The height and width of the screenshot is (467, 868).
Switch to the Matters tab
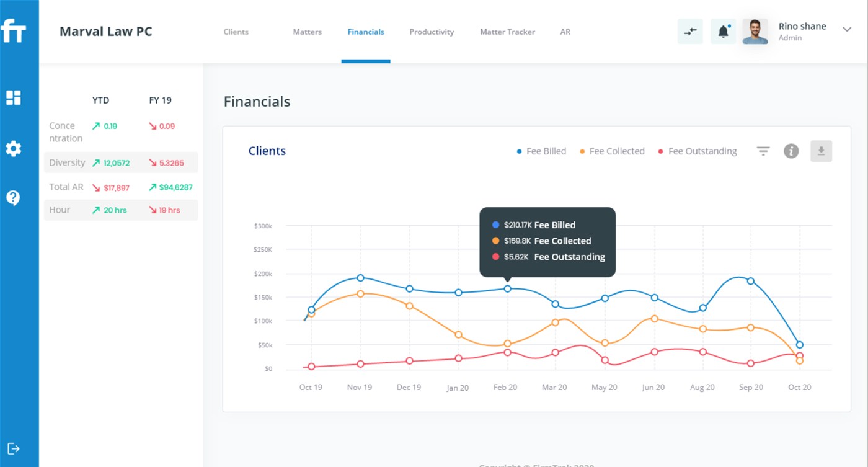point(307,32)
